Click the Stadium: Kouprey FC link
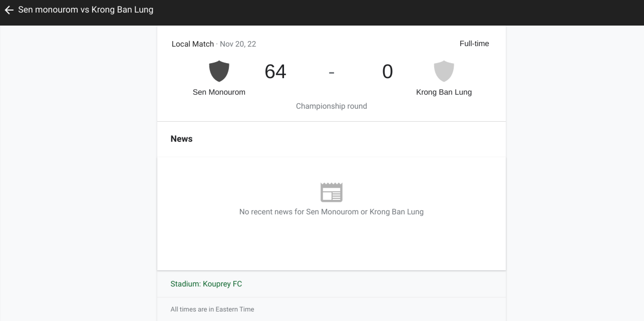 (x=206, y=284)
